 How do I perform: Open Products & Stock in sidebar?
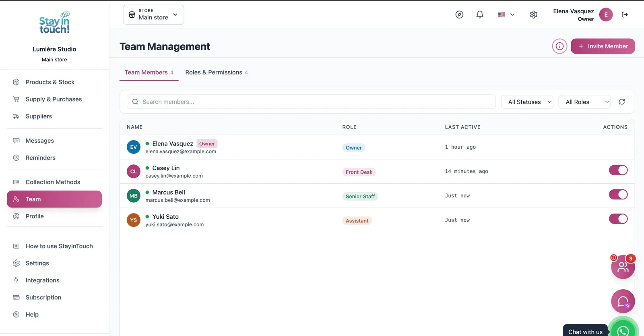54,82
